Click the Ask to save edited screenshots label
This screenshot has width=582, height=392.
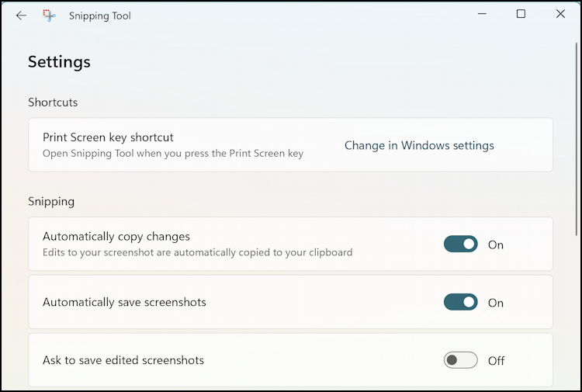(x=123, y=360)
